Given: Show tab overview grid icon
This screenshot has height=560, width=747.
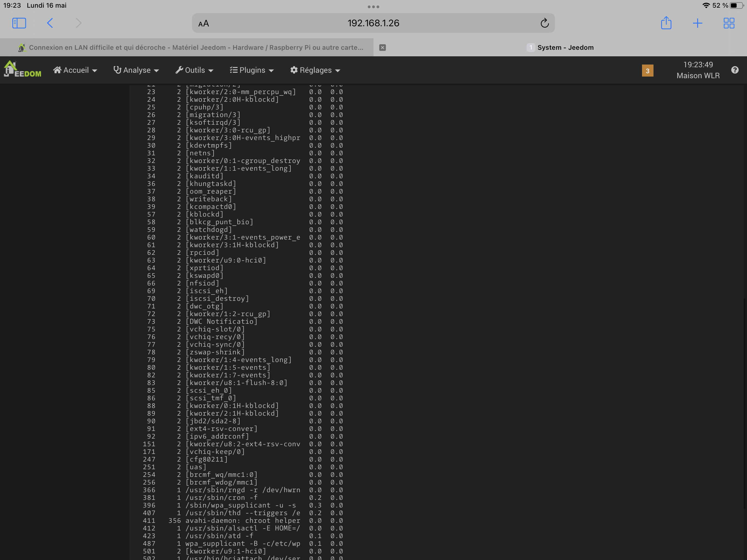Looking at the screenshot, I should click(729, 23).
